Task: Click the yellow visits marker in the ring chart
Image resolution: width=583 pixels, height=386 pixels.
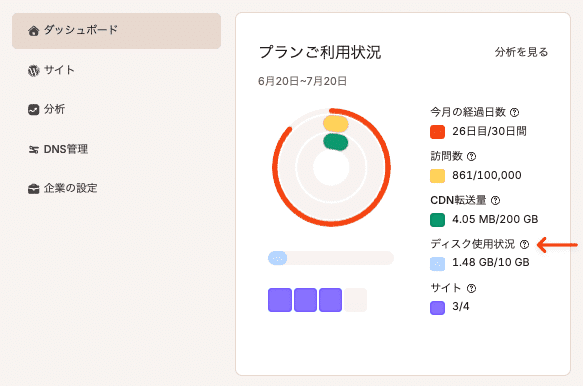Action: [x=336, y=124]
